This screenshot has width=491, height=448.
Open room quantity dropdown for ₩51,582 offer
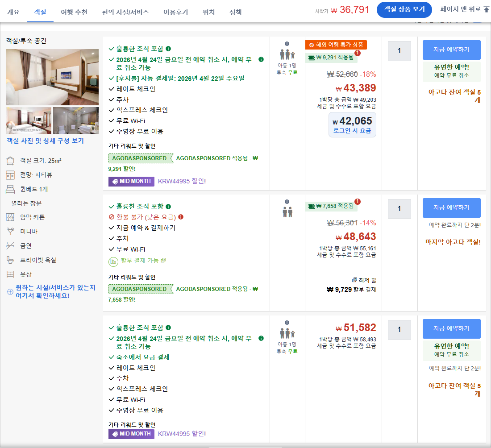coord(399,330)
